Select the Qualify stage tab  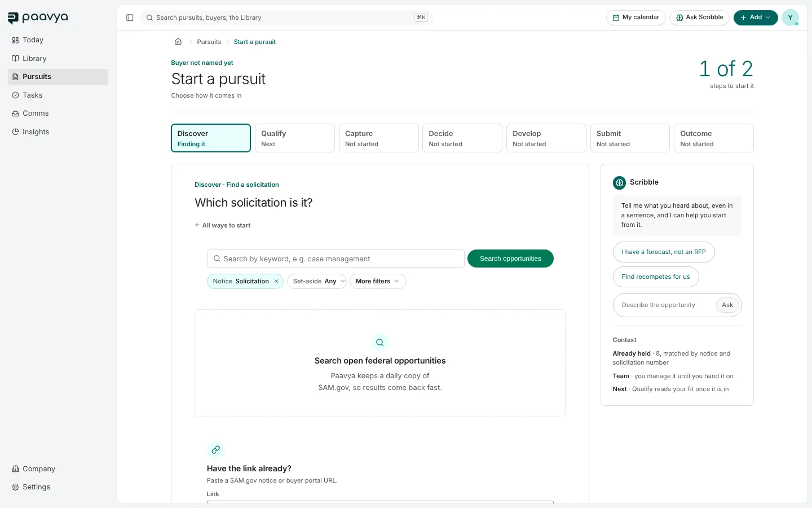click(x=295, y=138)
